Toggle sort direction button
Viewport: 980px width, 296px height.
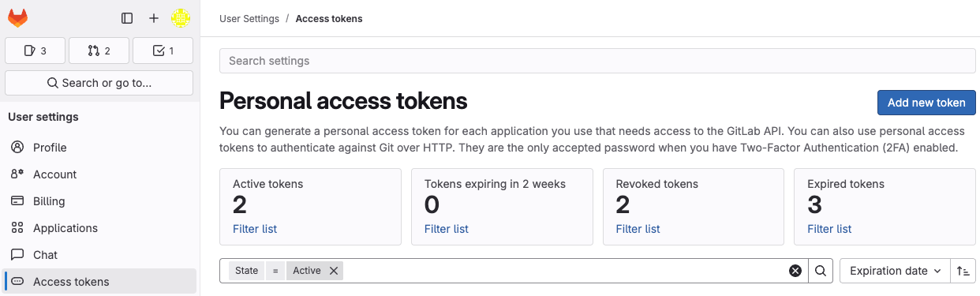[963, 271]
